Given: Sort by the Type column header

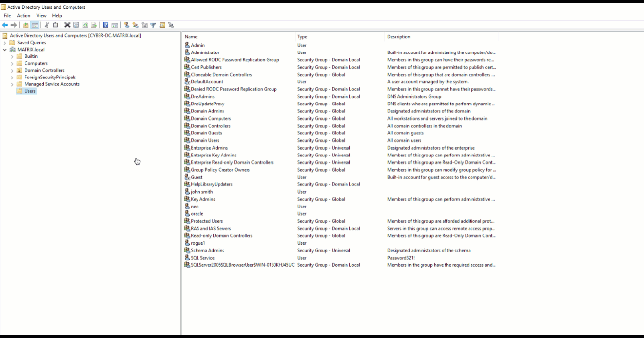Looking at the screenshot, I should coord(340,37).
